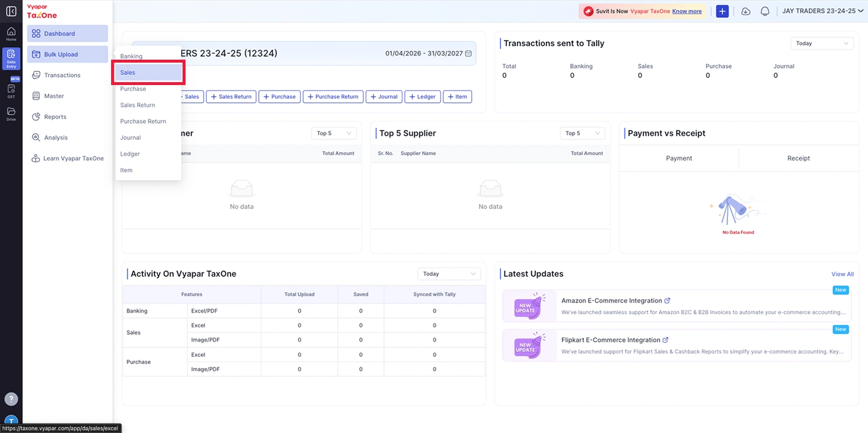This screenshot has height=433, width=868.
Task: Open the date range calendar icon
Action: point(469,53)
